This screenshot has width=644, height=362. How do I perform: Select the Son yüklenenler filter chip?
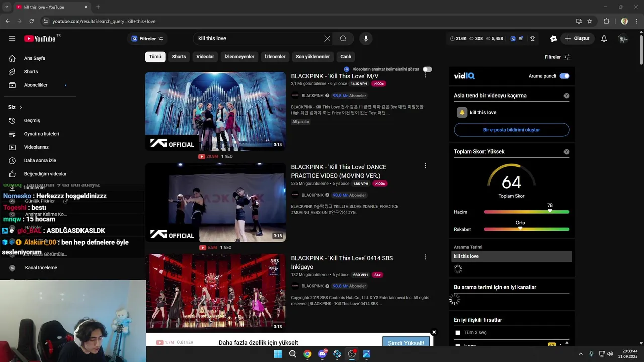(x=313, y=57)
